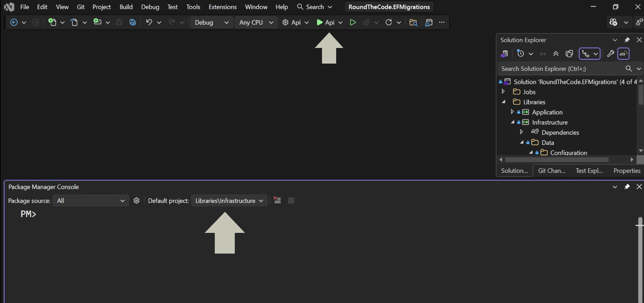Collapse the Infrastructure project node
The height and width of the screenshot is (303, 644).
tap(513, 122)
